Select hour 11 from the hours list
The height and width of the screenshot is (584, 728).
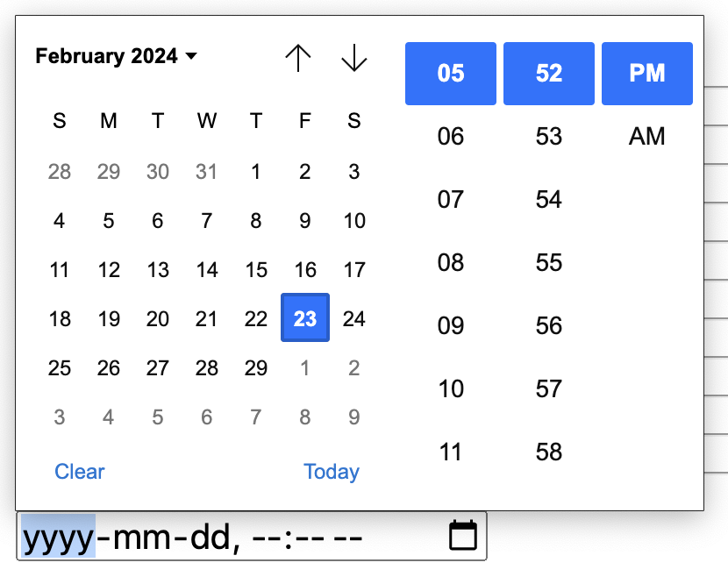(x=450, y=452)
